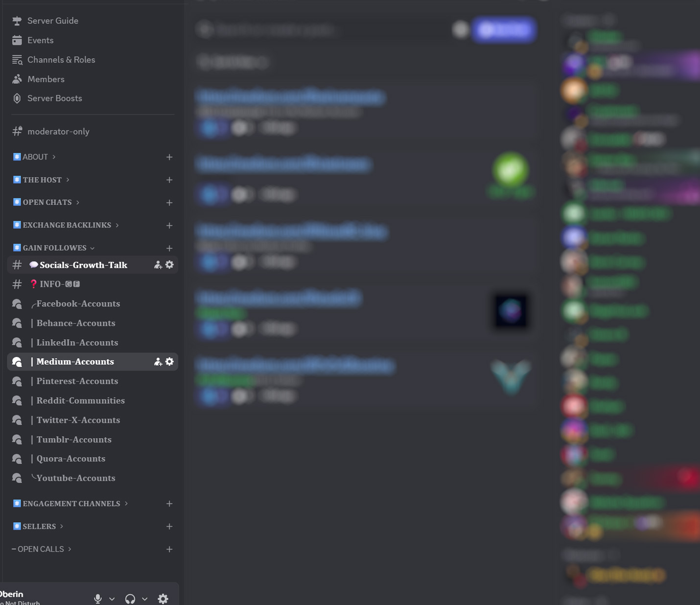This screenshot has height=605, width=700.
Task: Open edit channel gear for Socials-Growth-Talk
Action: tap(169, 265)
